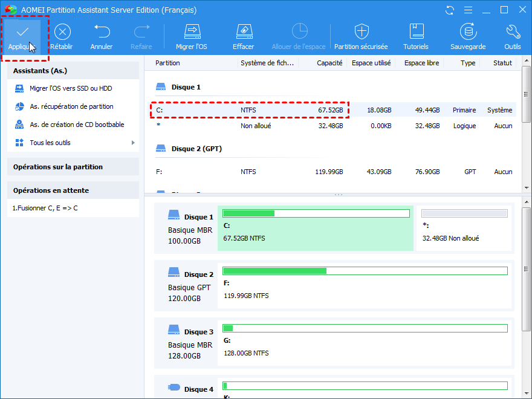Expand the Tous les outils submenu arrow
Viewport: 532px width, 399px height.
(133, 143)
